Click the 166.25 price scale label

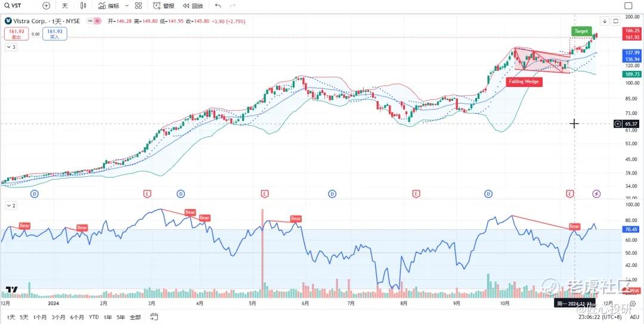pos(631,30)
